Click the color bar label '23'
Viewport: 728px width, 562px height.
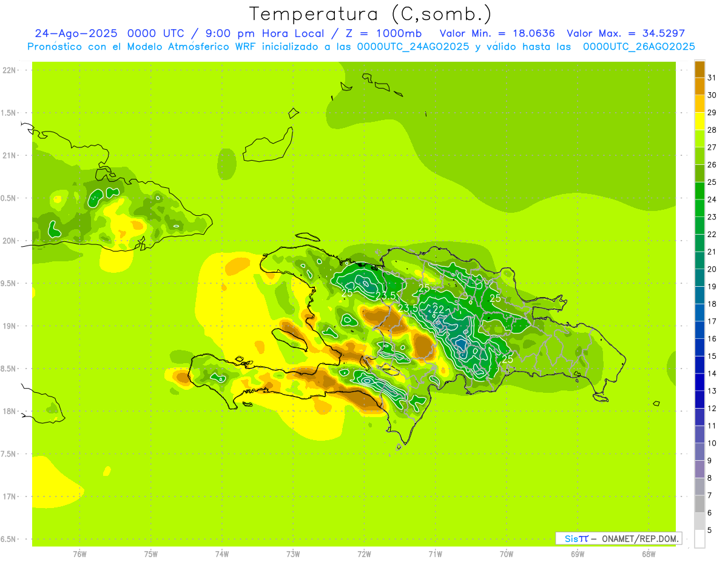[x=712, y=216]
